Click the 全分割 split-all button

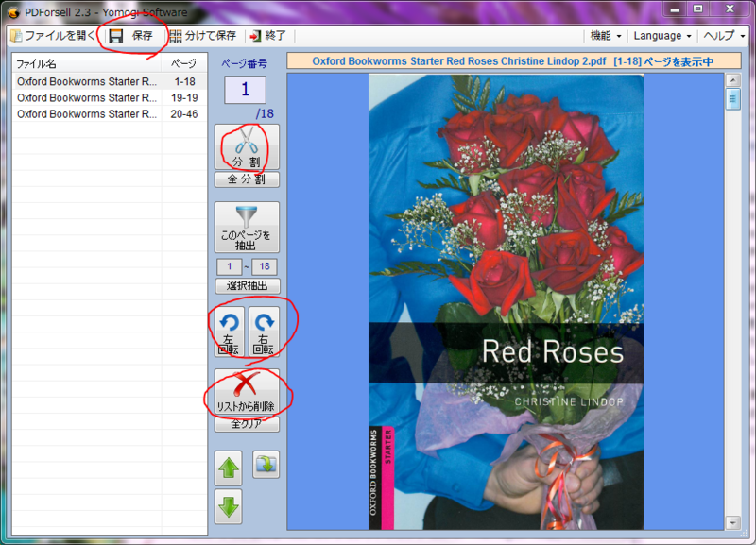247,179
